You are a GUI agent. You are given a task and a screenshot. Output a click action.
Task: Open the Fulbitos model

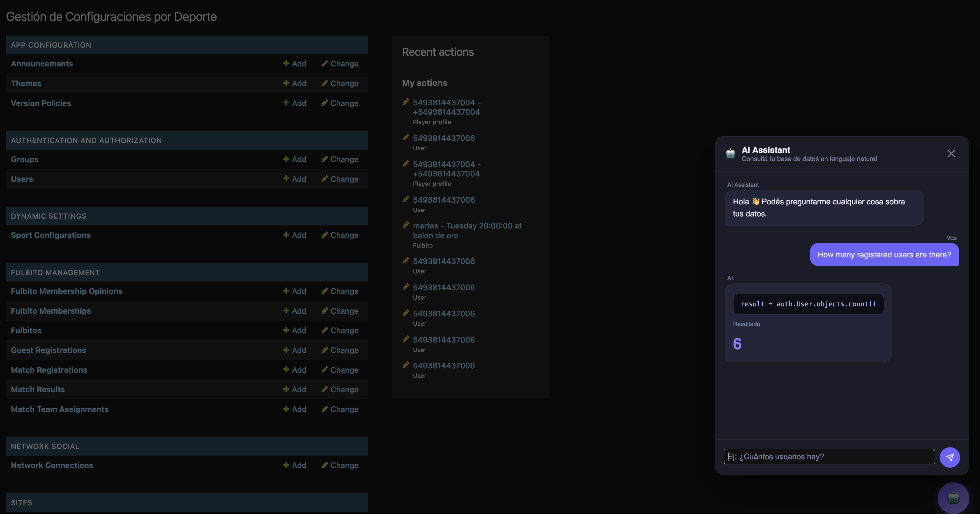pos(26,330)
